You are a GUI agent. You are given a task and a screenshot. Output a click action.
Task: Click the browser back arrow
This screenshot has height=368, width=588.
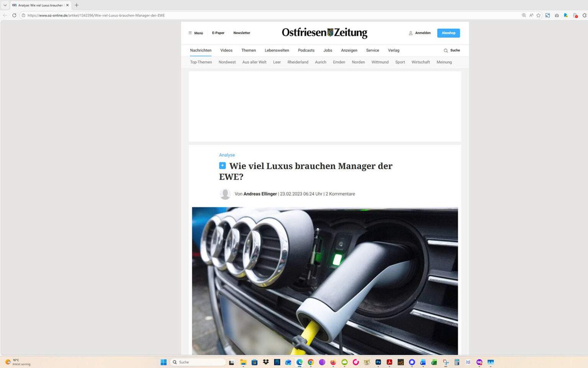pyautogui.click(x=4, y=15)
